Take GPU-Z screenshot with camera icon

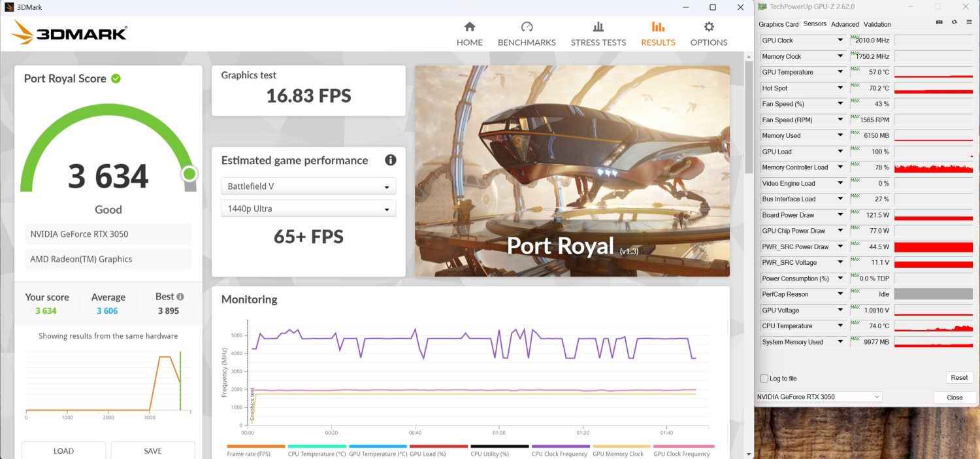click(x=939, y=22)
